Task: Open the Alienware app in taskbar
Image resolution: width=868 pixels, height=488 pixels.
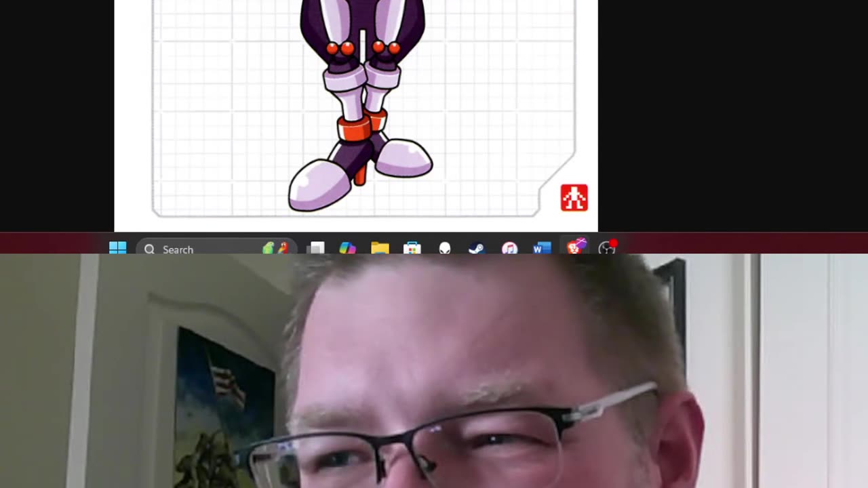Action: click(x=444, y=249)
